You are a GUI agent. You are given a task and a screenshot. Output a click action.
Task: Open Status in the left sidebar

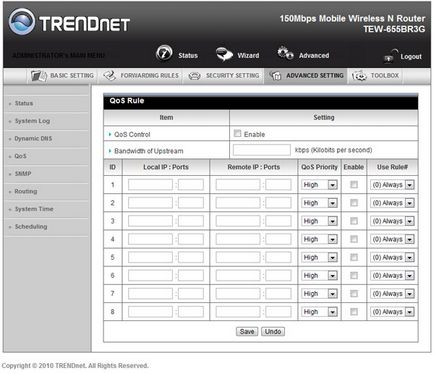24,103
